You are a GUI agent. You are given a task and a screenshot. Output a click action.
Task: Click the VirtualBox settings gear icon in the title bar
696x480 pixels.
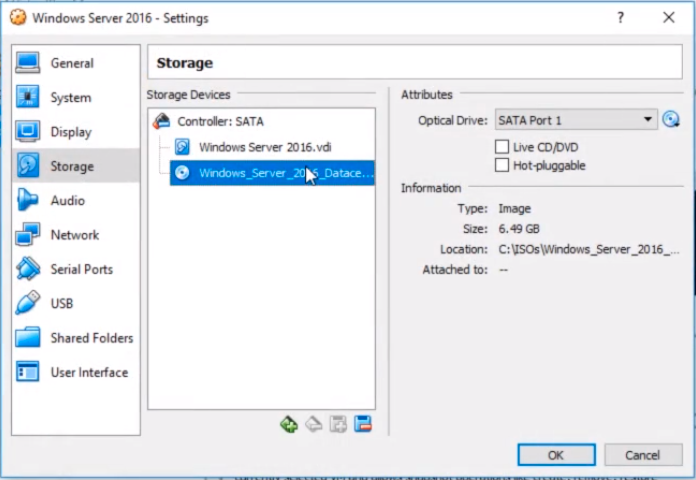pos(18,18)
